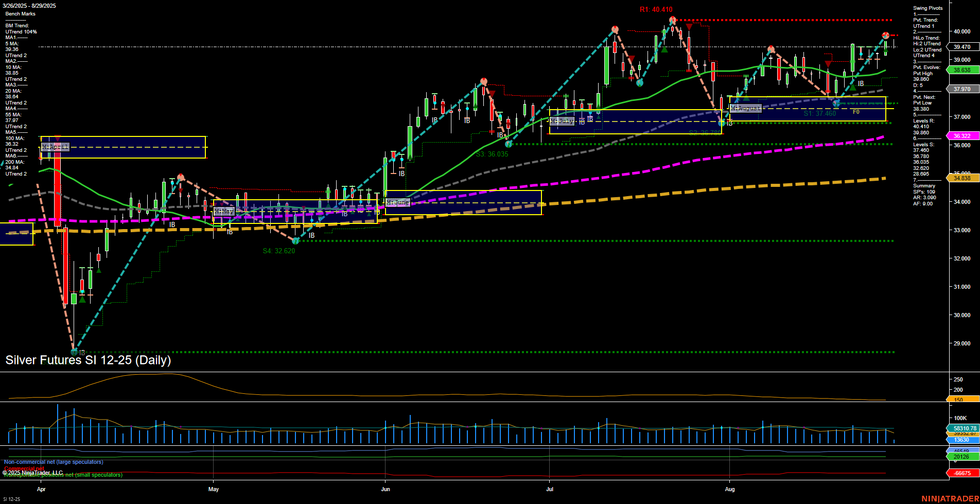Viewport: 980px width, 504px height.
Task: Select the magenta 36.322 price axis tag
Action: click(x=962, y=136)
